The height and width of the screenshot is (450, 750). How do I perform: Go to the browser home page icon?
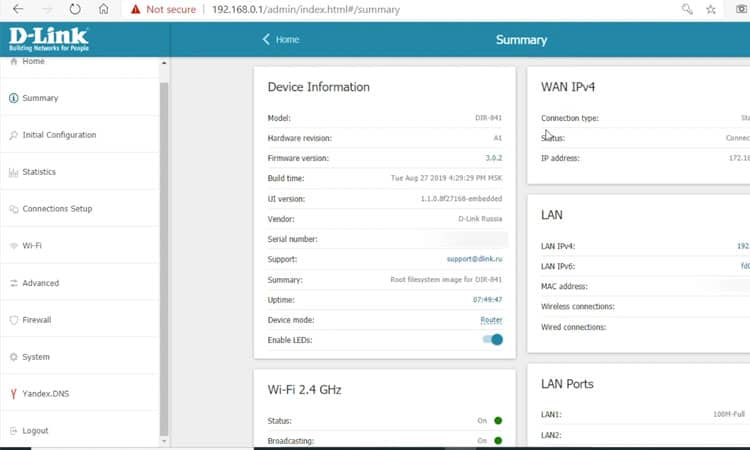point(103,9)
